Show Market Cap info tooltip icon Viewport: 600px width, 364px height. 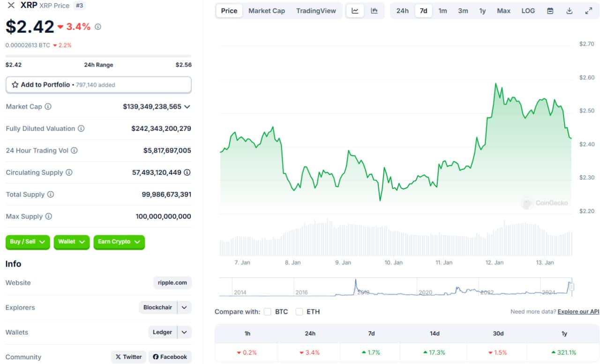(48, 107)
